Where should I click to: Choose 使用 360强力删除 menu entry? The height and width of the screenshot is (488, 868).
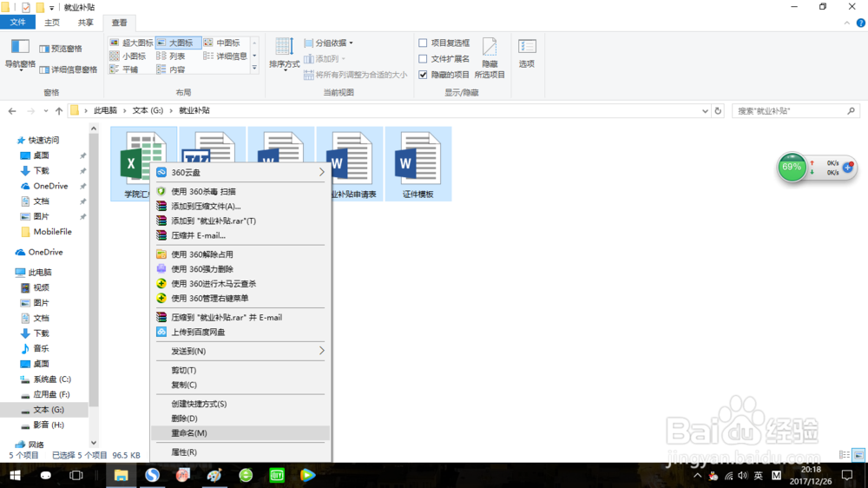pos(240,268)
